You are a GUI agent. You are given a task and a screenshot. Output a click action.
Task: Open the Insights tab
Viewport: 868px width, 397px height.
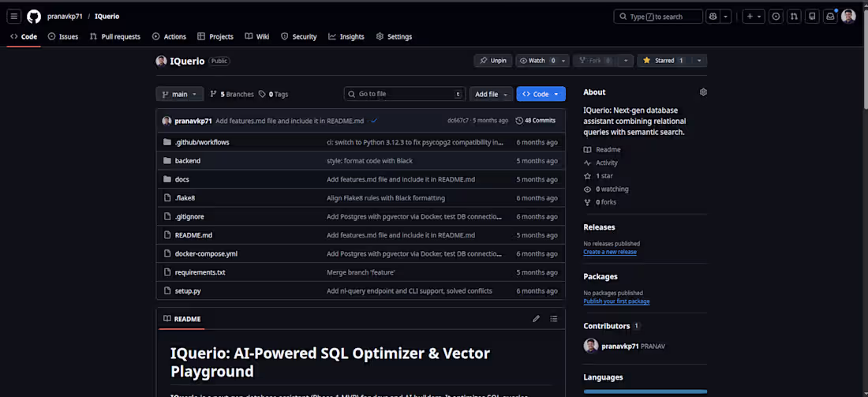[x=346, y=36]
